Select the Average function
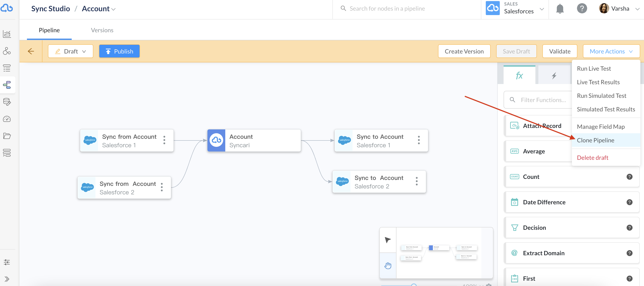The width and height of the screenshot is (644, 286). pos(538,151)
